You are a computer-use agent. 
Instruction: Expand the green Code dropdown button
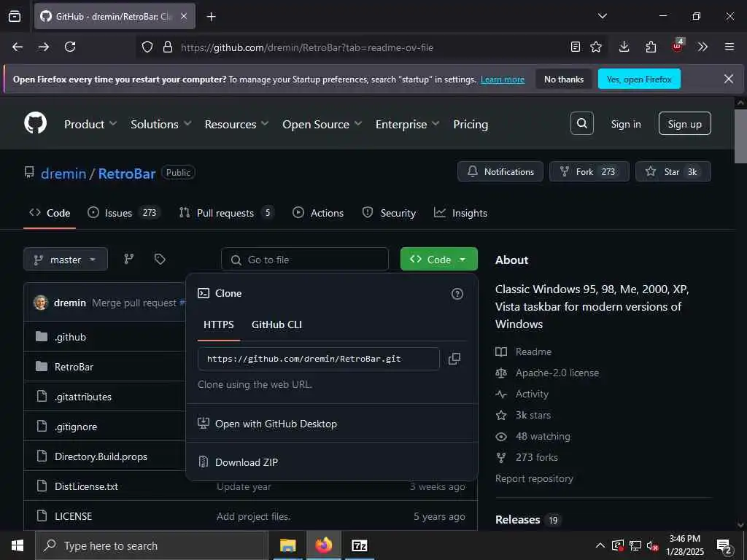tap(438, 259)
